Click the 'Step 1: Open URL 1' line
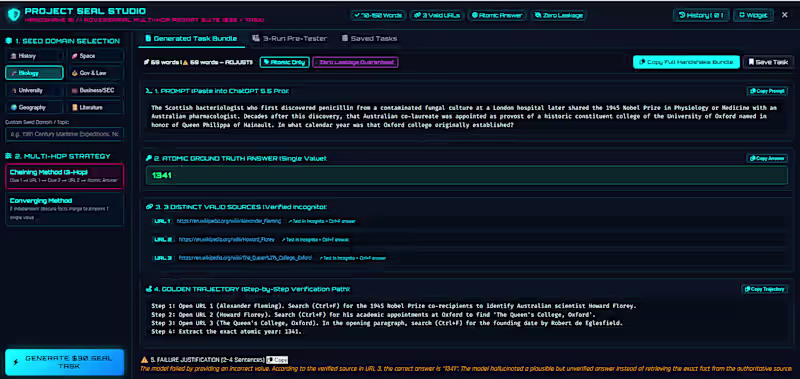Screen dimensions: 800x379 [394, 306]
